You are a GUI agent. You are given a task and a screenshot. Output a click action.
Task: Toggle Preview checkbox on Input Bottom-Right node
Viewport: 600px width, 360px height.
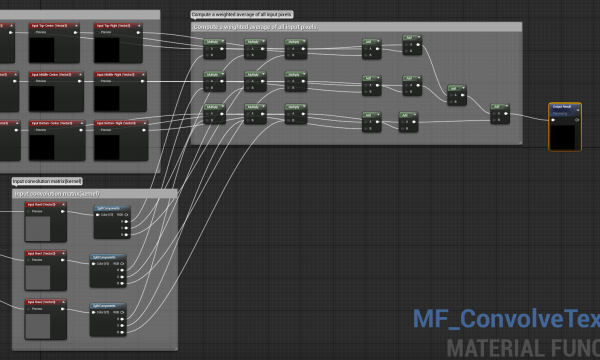tap(98, 130)
